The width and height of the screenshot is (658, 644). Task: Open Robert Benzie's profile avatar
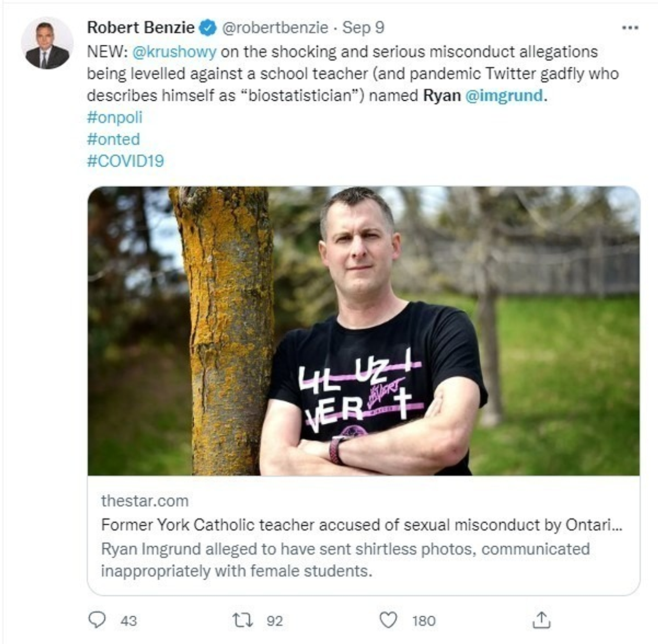point(47,44)
